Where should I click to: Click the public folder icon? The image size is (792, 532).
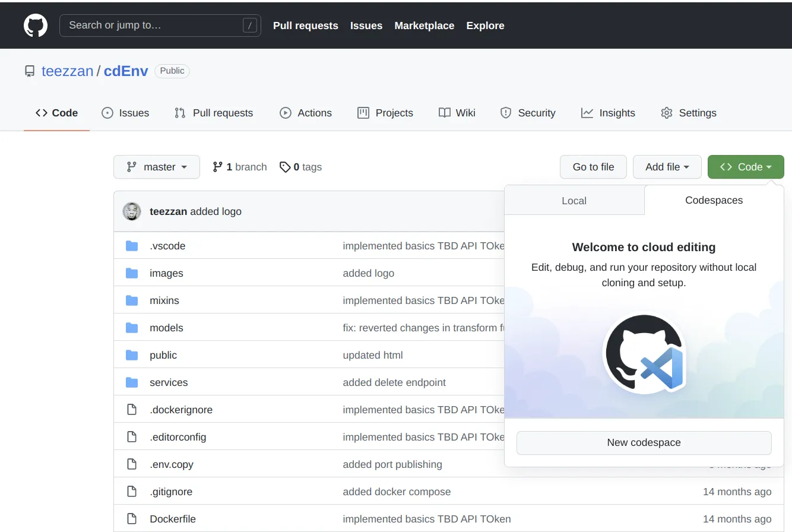pyautogui.click(x=132, y=355)
